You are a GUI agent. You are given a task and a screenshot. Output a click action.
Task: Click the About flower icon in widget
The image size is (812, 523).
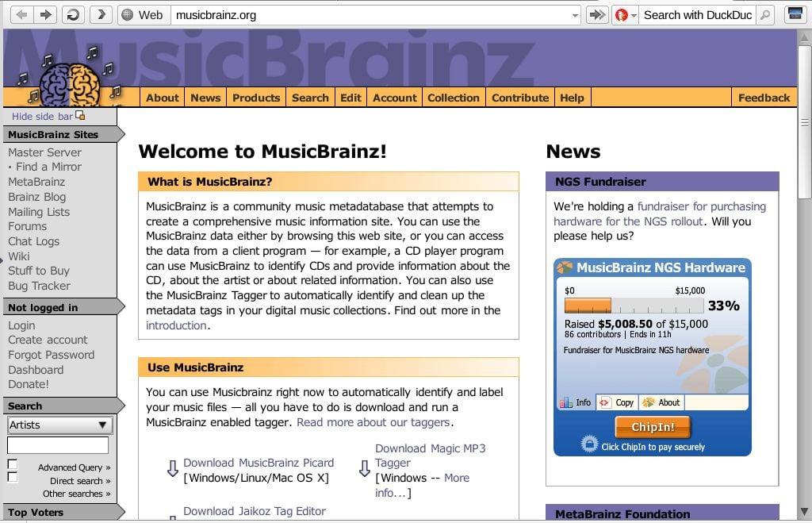click(648, 402)
